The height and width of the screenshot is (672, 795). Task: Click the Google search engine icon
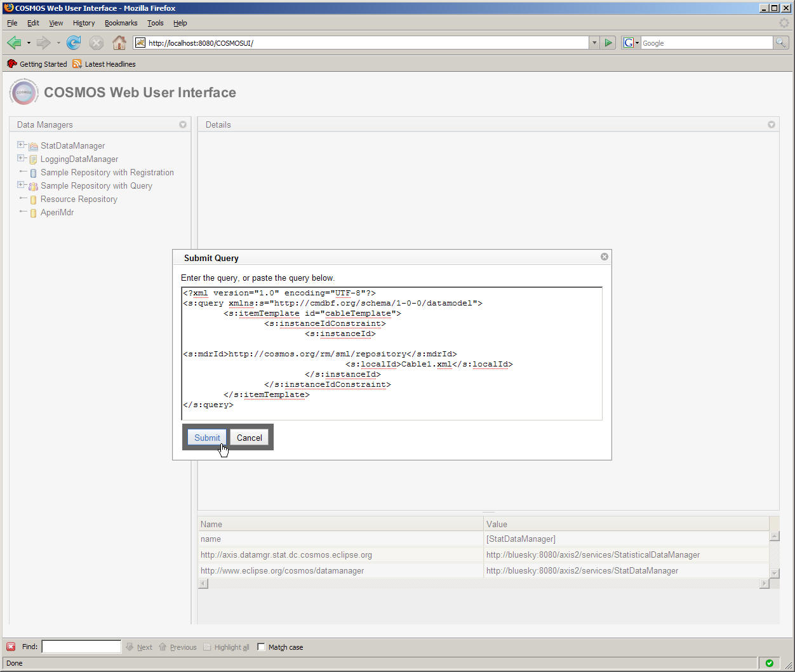click(x=628, y=43)
